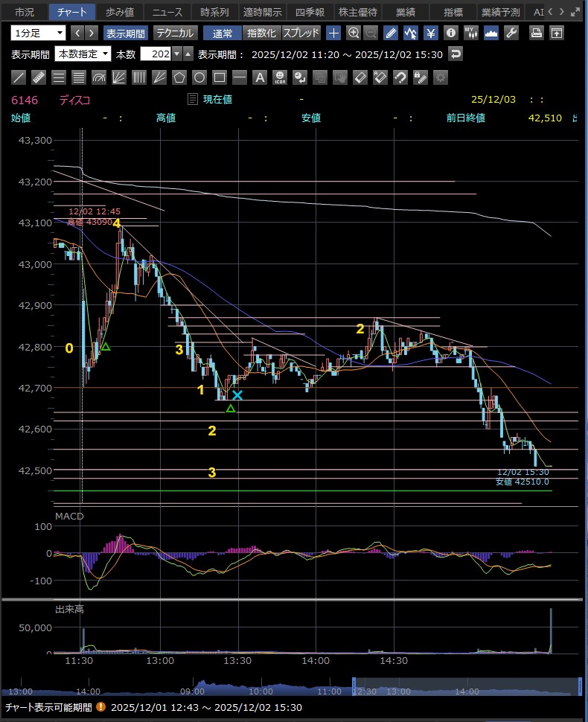Click the テクニカル button

pos(175,33)
